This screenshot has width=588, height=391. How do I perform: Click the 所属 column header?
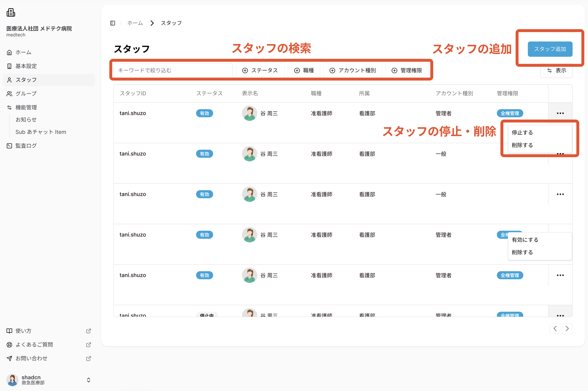364,93
